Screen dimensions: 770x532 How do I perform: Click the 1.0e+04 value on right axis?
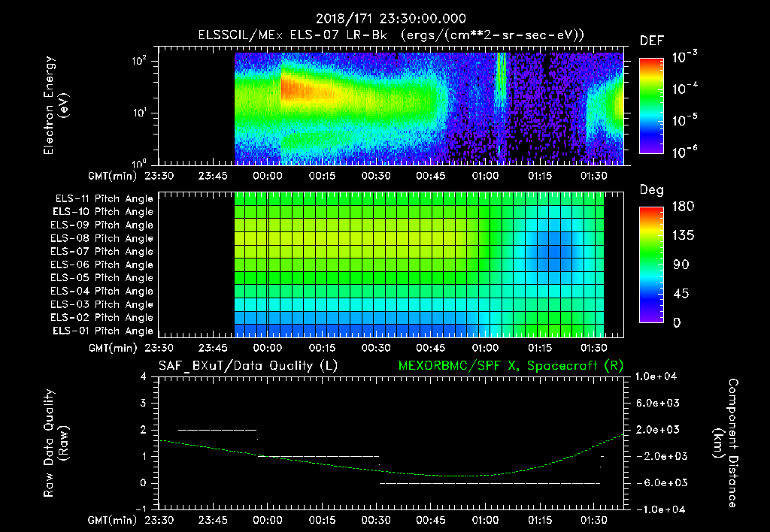(x=656, y=376)
